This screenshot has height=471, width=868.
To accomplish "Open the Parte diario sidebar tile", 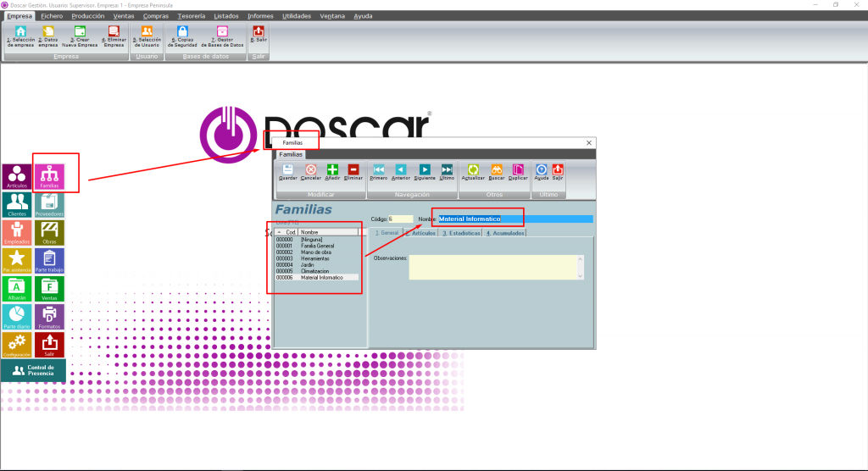I will (17, 317).
